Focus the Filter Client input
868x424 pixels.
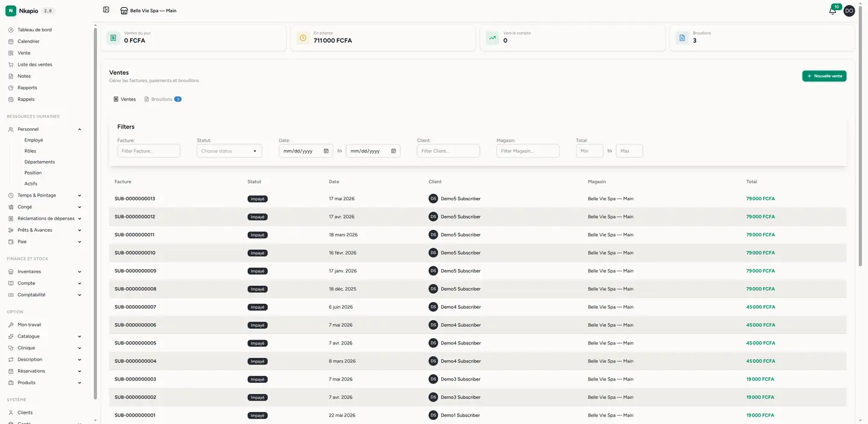coord(448,151)
